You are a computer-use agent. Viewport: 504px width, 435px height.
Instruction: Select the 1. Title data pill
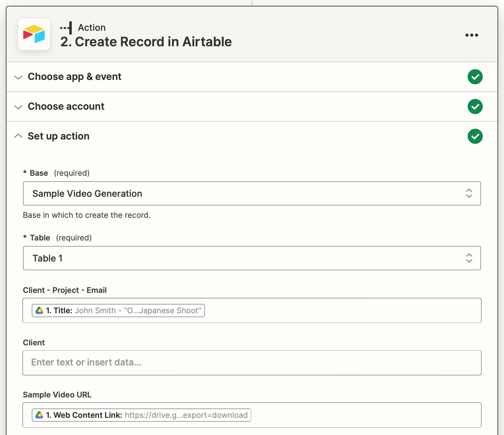coord(118,310)
